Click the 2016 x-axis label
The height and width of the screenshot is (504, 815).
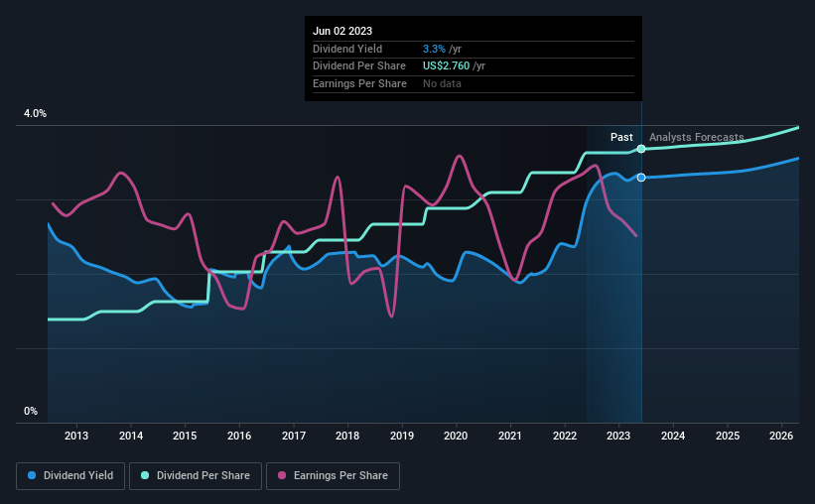(239, 436)
